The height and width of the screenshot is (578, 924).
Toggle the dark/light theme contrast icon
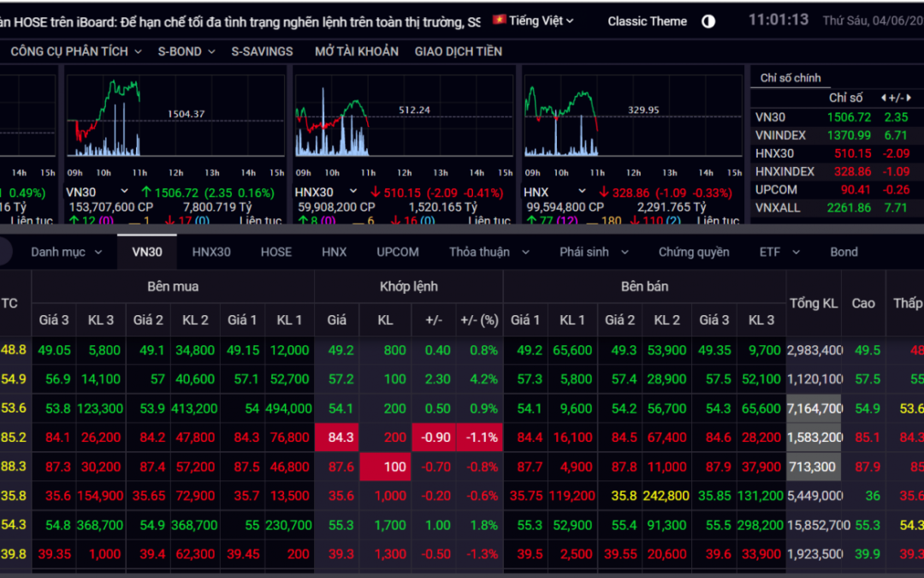708,21
